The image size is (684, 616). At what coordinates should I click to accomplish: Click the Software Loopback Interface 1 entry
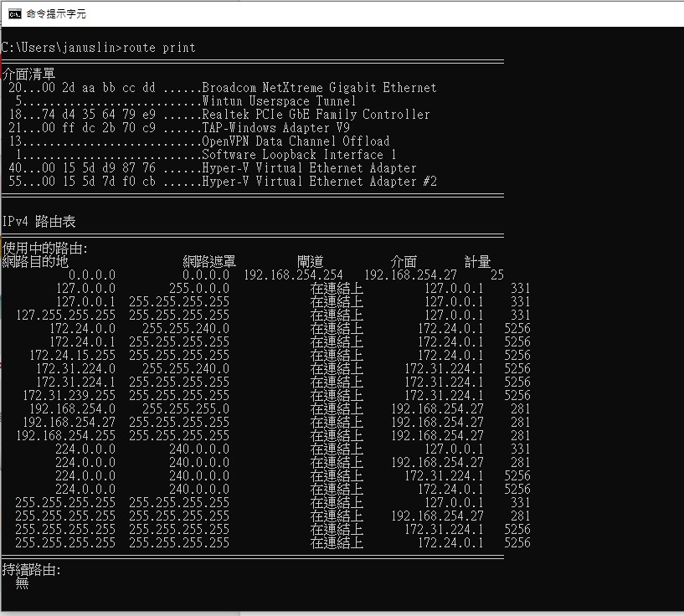[x=299, y=155]
